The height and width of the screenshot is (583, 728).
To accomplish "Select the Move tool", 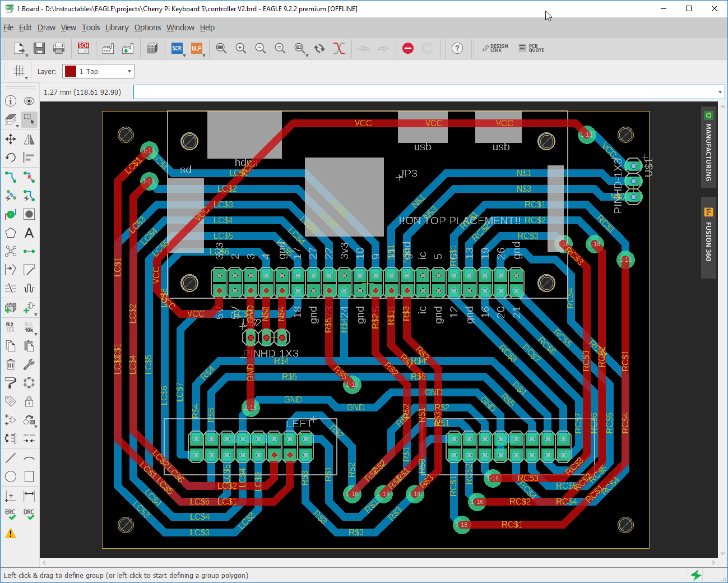I will (x=11, y=139).
